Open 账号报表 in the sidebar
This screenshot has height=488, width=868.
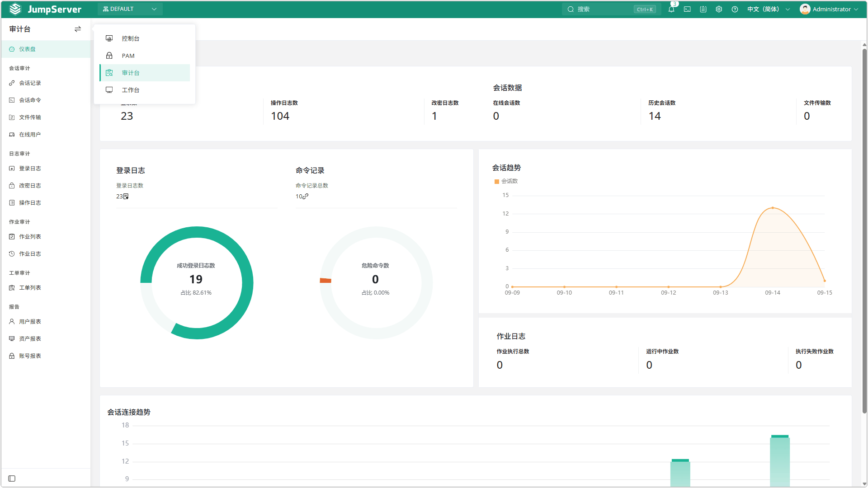click(x=46, y=356)
